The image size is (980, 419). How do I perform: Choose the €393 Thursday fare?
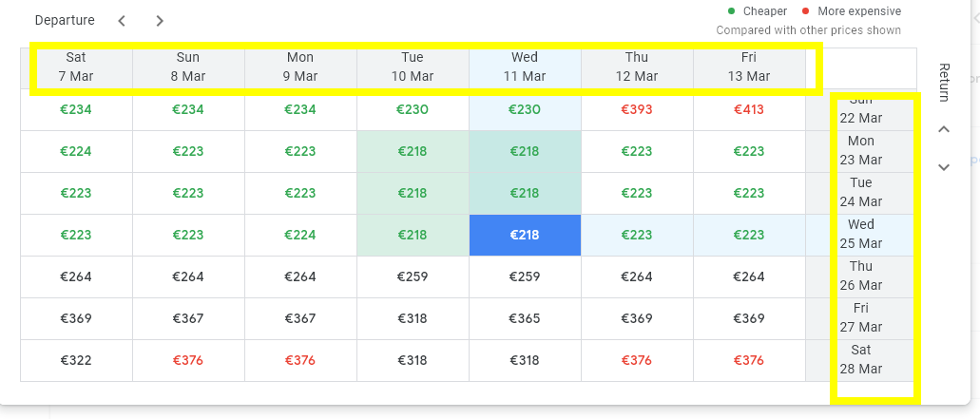click(637, 109)
